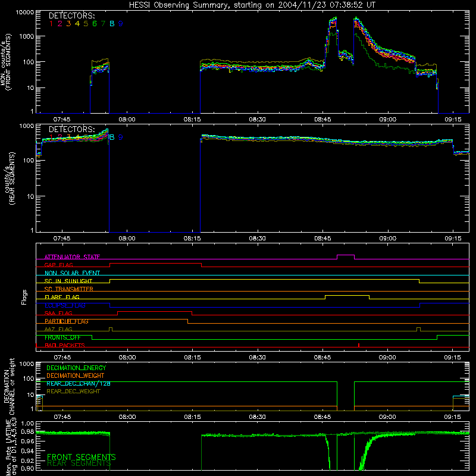Screen dimensions: 476x476
Task: Click the SC_TRANSMITTER flag label
Action: tap(68, 289)
